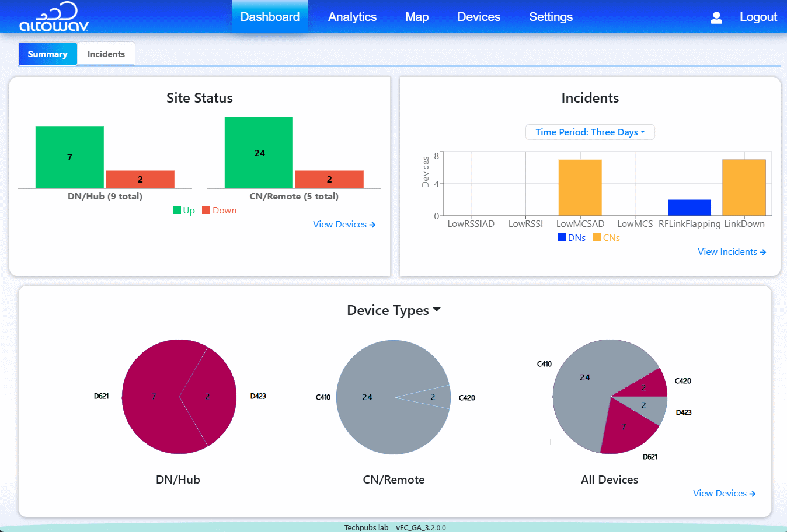Click the All Devices pie caption
The image size is (787, 532).
point(610,480)
